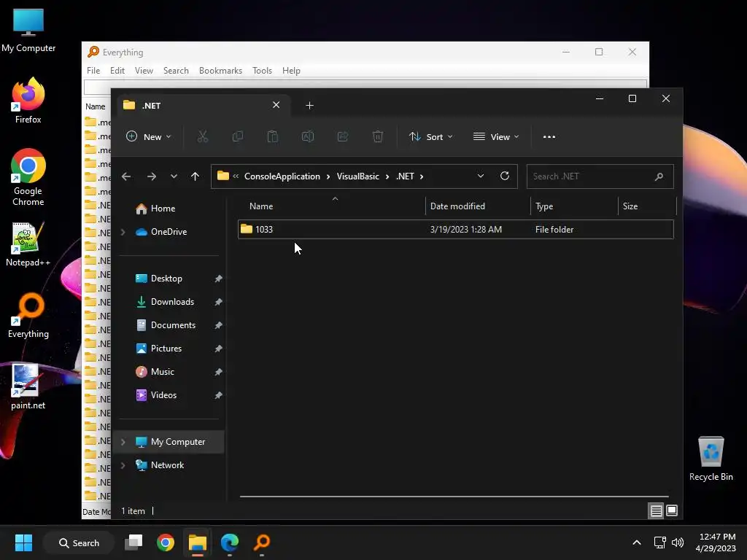This screenshot has height=560, width=747.
Task: Open Everything desktop shortcut
Action: click(28, 315)
